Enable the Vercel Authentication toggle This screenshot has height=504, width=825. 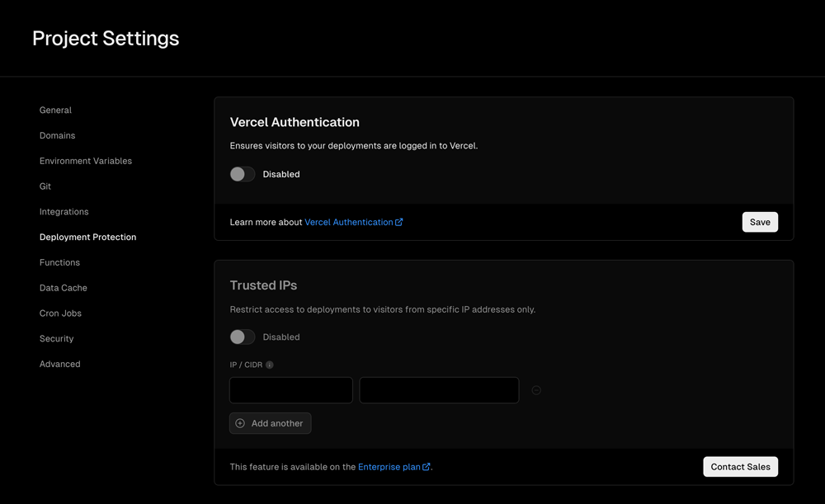243,174
